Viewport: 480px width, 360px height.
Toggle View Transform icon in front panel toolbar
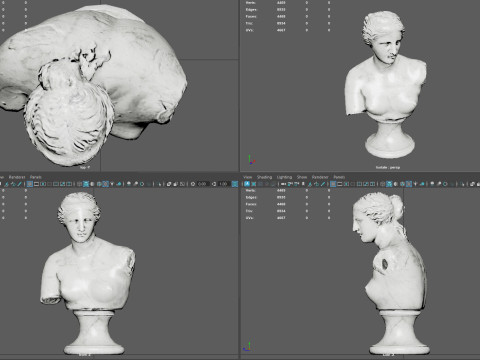coord(235,184)
